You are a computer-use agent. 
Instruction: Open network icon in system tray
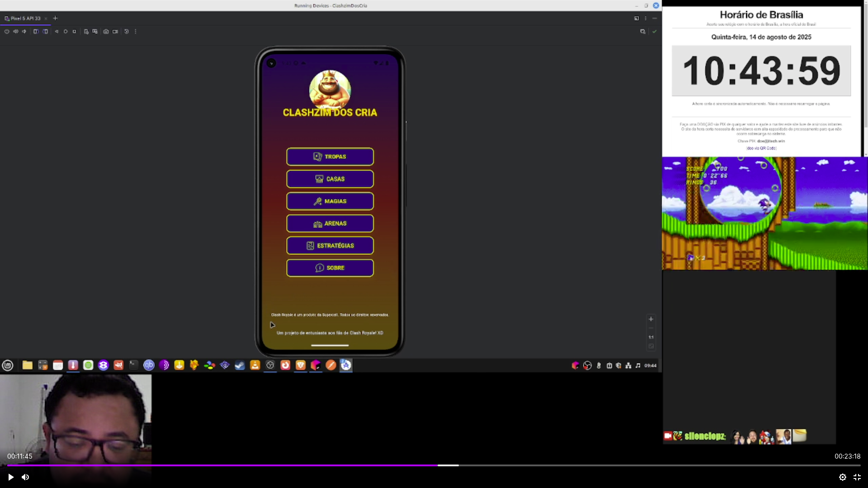coord(628,366)
